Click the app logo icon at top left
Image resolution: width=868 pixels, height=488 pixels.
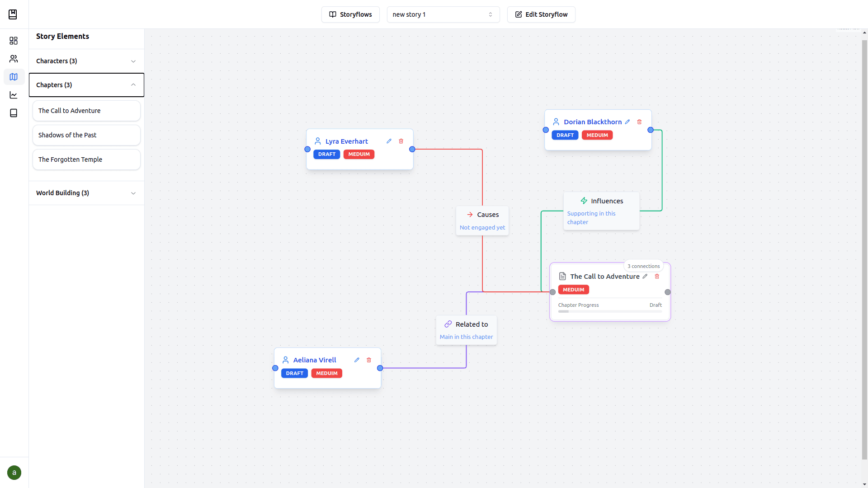click(13, 14)
